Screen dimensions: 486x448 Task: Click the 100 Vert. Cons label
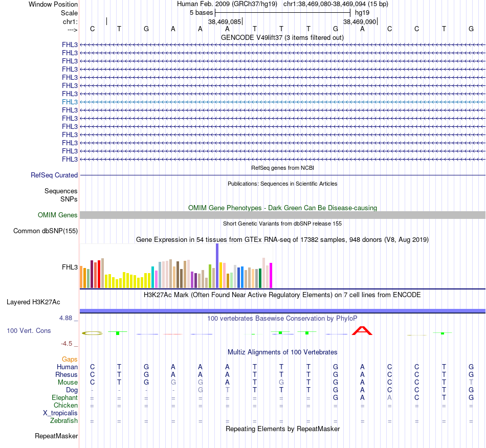click(x=29, y=330)
